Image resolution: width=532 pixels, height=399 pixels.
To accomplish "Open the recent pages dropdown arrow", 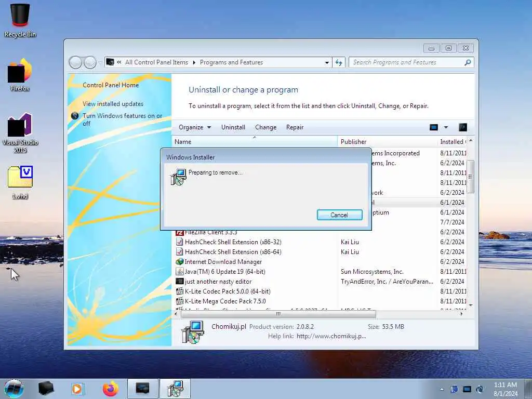I will 100,62.
